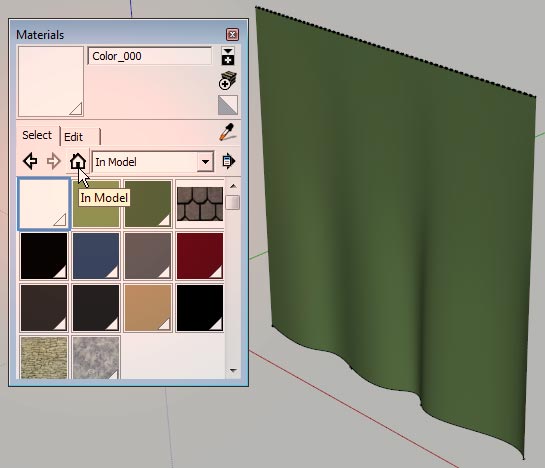
Task: Click the Color_000 material name field
Action: tap(149, 56)
